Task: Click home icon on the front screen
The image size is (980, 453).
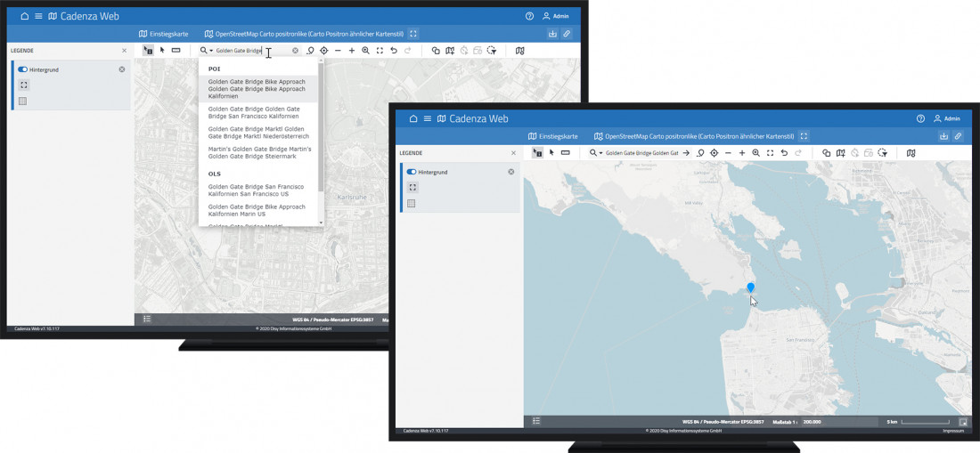Action: [412, 118]
